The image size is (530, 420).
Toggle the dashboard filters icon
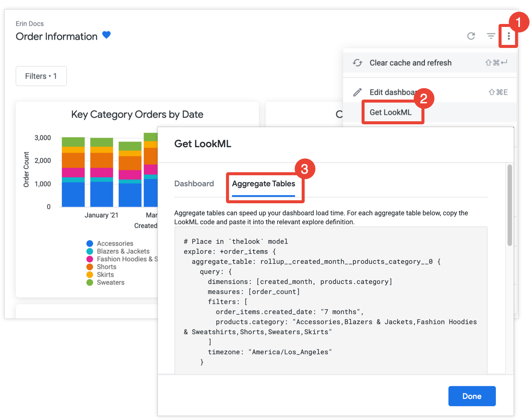[x=491, y=36]
